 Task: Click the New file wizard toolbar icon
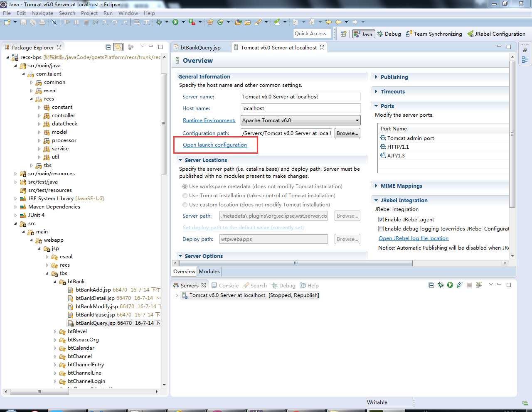tap(7, 22)
